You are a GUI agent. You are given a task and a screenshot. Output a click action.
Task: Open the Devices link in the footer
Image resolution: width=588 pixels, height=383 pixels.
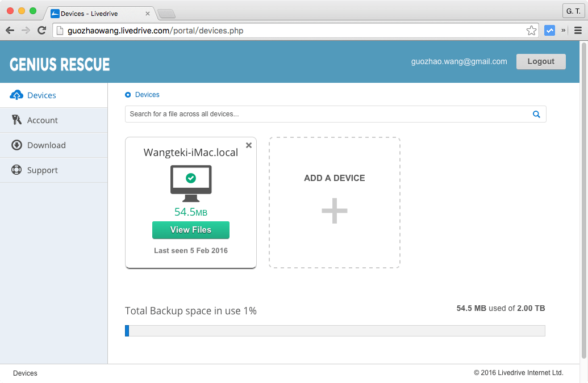click(25, 373)
